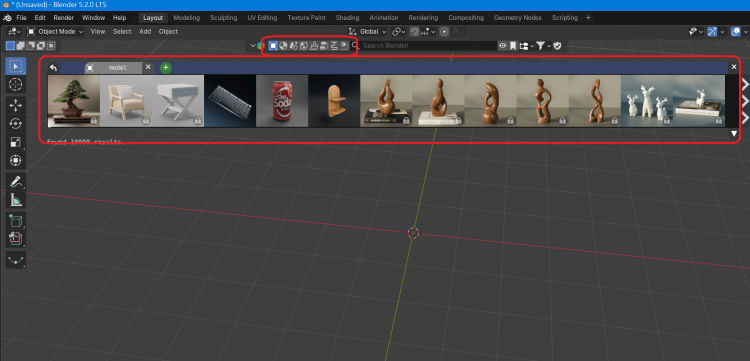The height and width of the screenshot is (361, 750).
Task: Toggle BlenderKit eye visibility icon
Action: pyautogui.click(x=503, y=46)
